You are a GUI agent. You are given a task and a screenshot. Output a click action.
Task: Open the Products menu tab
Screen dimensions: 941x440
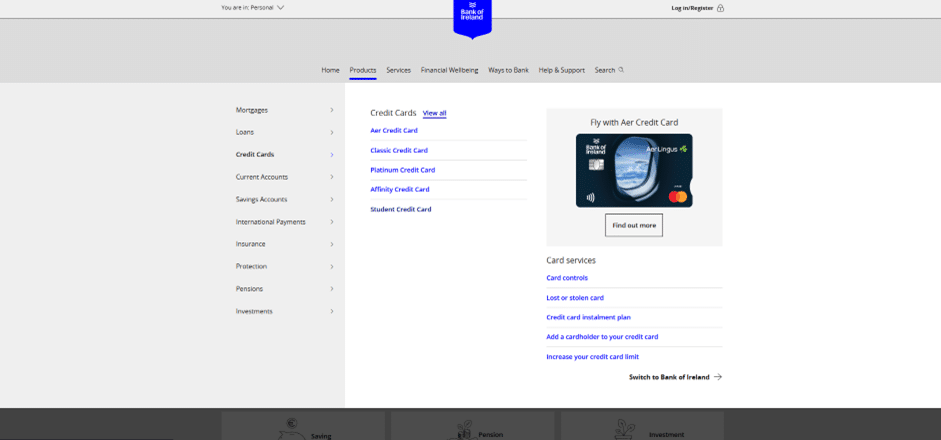coord(363,70)
